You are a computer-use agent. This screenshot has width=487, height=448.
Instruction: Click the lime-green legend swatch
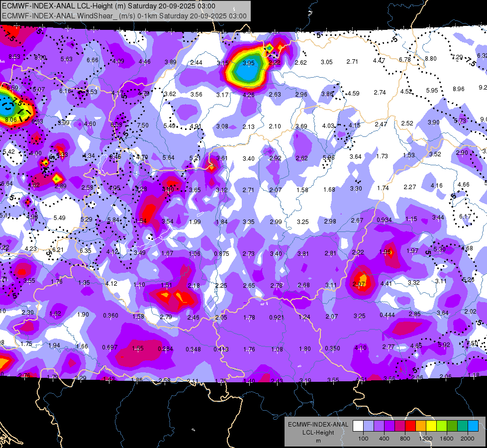pos(442,426)
